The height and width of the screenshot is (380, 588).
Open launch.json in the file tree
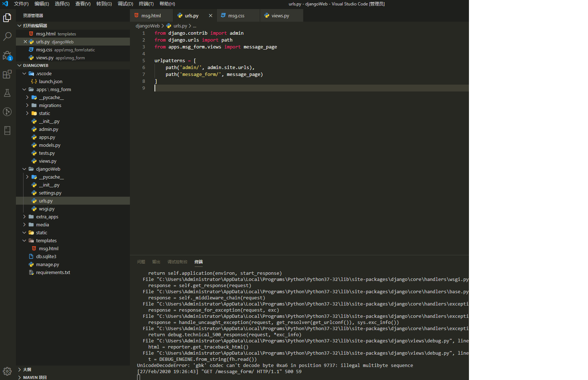pyautogui.click(x=73, y=81)
